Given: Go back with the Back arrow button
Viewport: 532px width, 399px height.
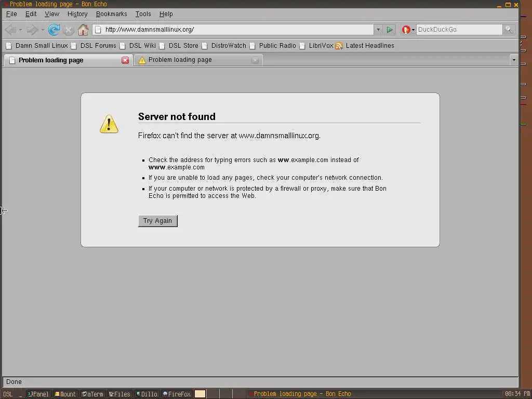Looking at the screenshot, I should (11, 30).
